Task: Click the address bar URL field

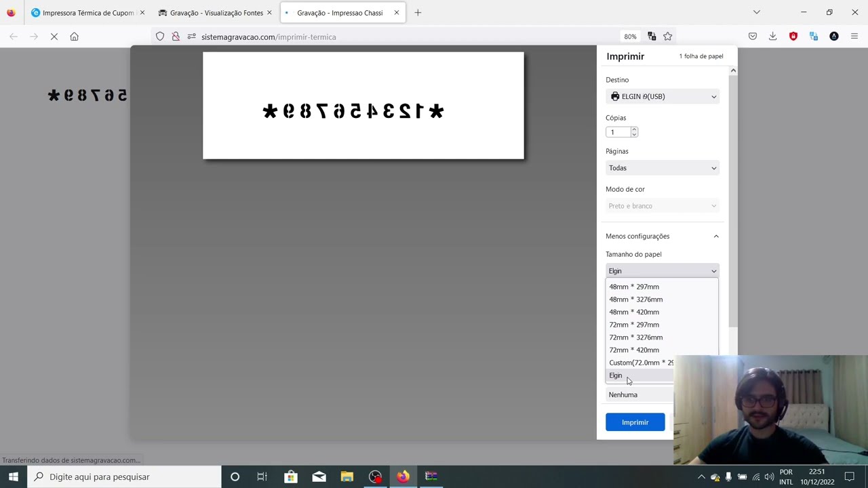Action: [x=407, y=37]
